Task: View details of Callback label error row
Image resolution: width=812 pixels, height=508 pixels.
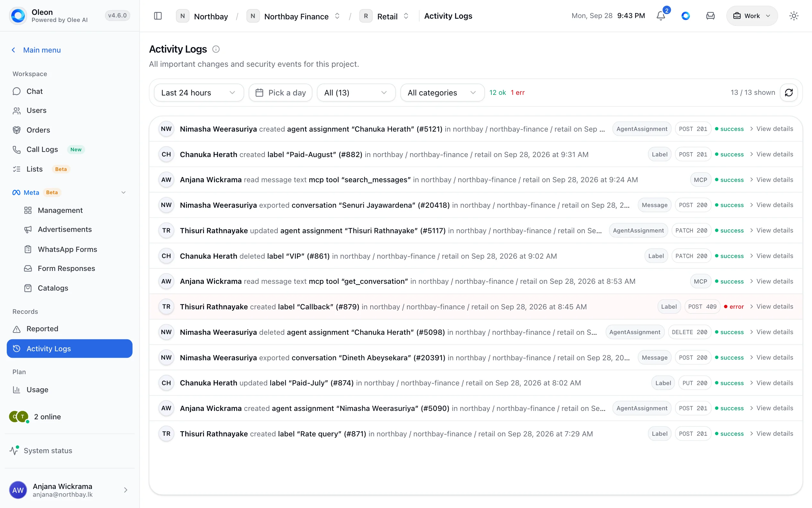Action: click(x=772, y=306)
